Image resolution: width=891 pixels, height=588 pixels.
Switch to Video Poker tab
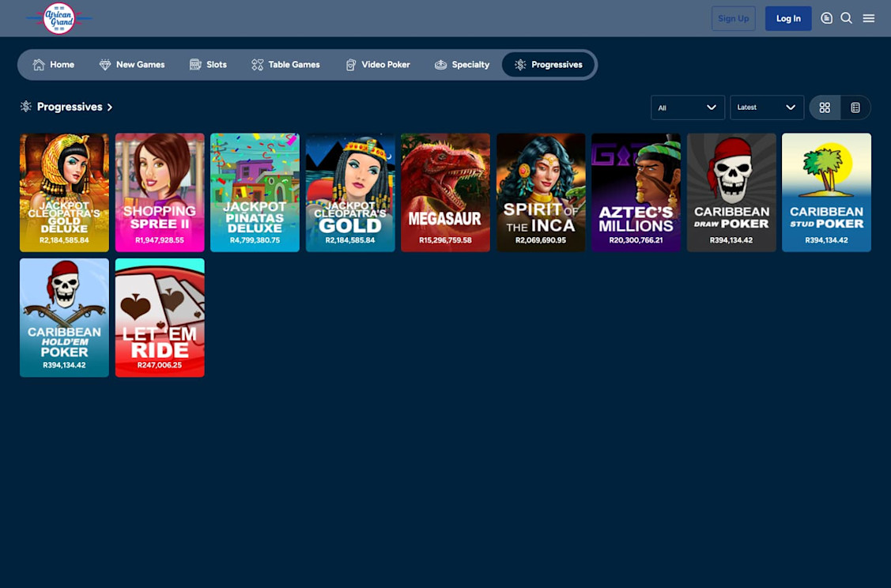(x=378, y=65)
